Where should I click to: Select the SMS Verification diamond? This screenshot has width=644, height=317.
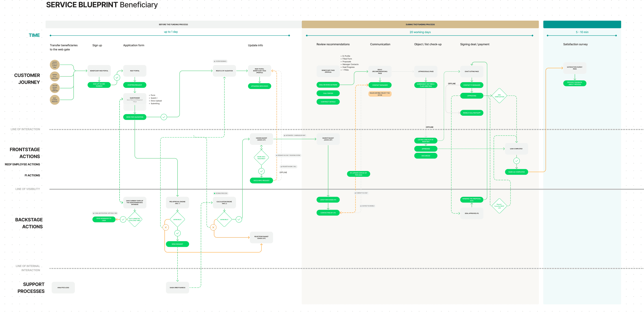[x=499, y=96]
